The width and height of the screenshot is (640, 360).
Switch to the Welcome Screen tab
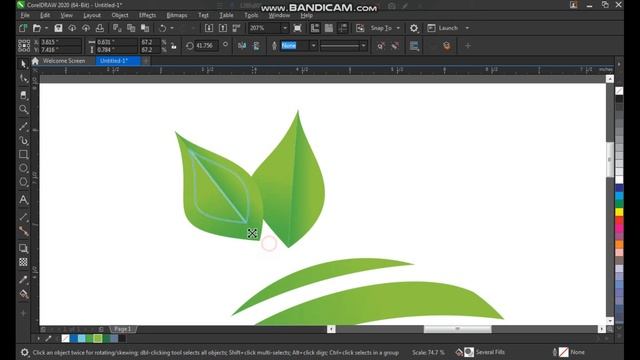(x=64, y=61)
